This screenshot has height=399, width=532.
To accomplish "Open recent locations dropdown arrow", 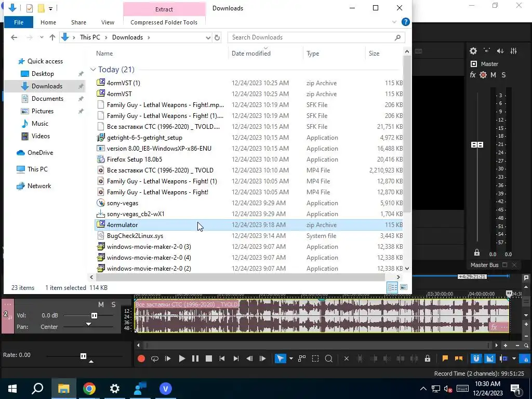I will point(42,37).
